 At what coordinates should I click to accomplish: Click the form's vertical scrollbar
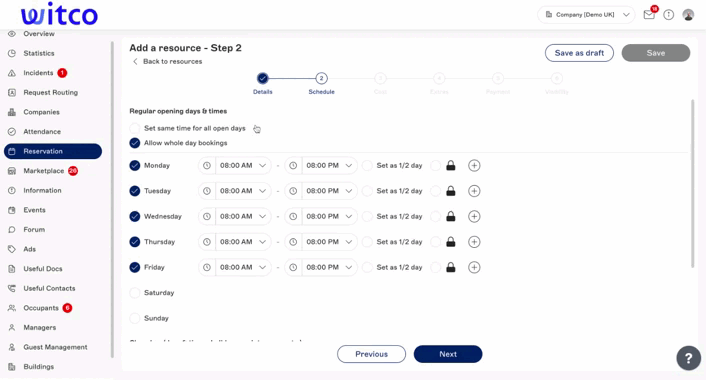pos(692,184)
